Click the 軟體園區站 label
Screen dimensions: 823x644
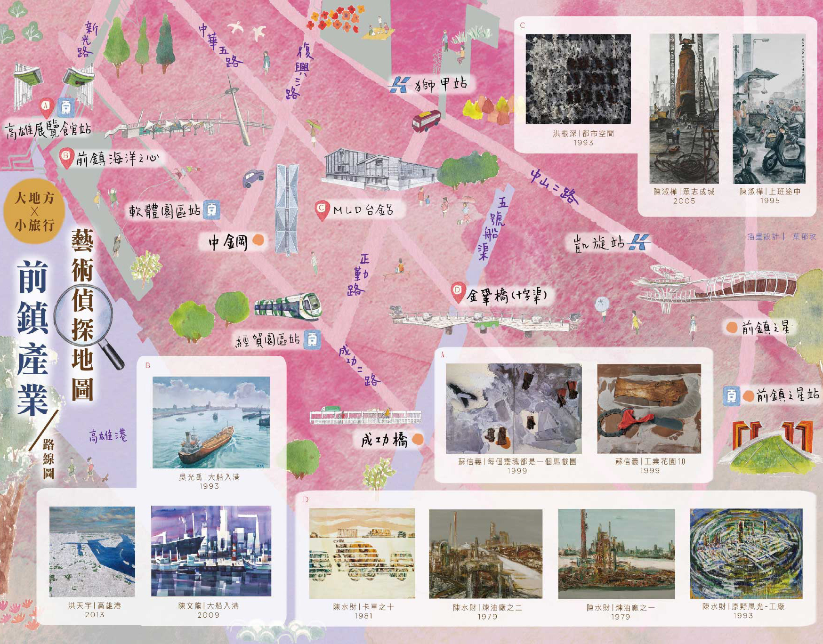tap(165, 210)
